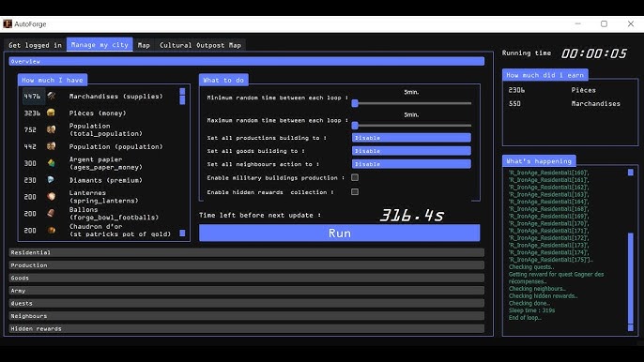Click the What's happening log scrollbar

(631, 250)
